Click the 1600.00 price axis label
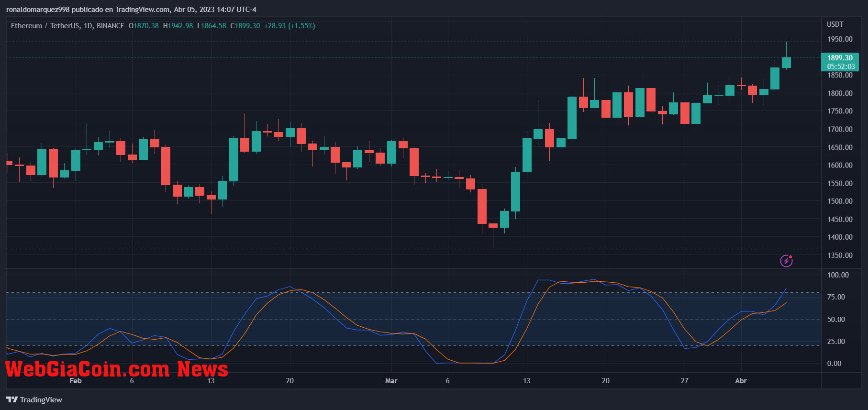Screen dimensions: 868x410 pyautogui.click(x=840, y=165)
